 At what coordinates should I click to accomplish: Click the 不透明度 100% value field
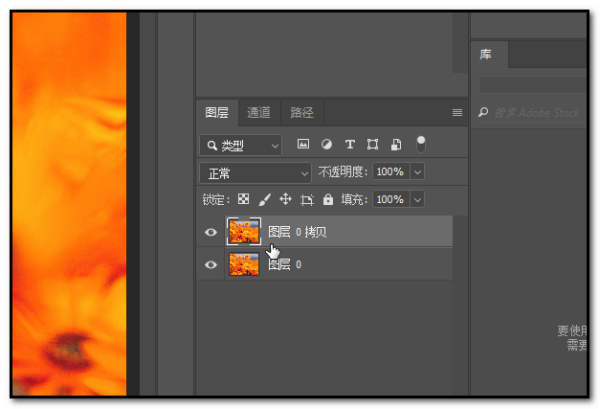point(390,172)
